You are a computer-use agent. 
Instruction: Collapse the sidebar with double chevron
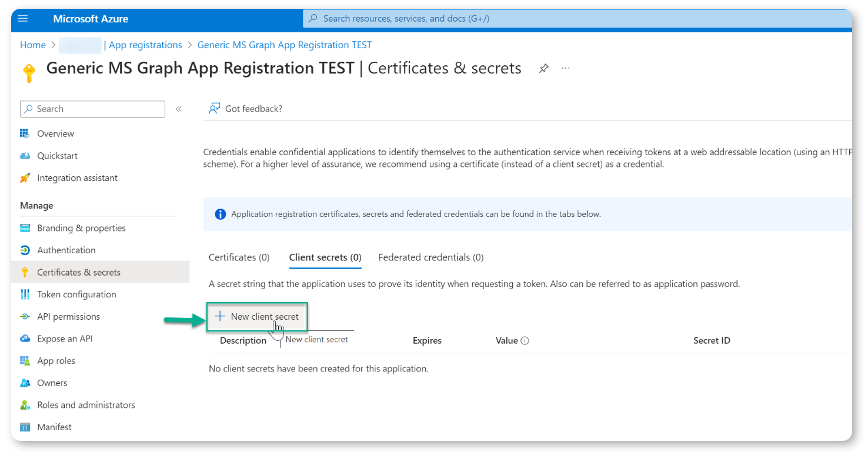pos(179,109)
